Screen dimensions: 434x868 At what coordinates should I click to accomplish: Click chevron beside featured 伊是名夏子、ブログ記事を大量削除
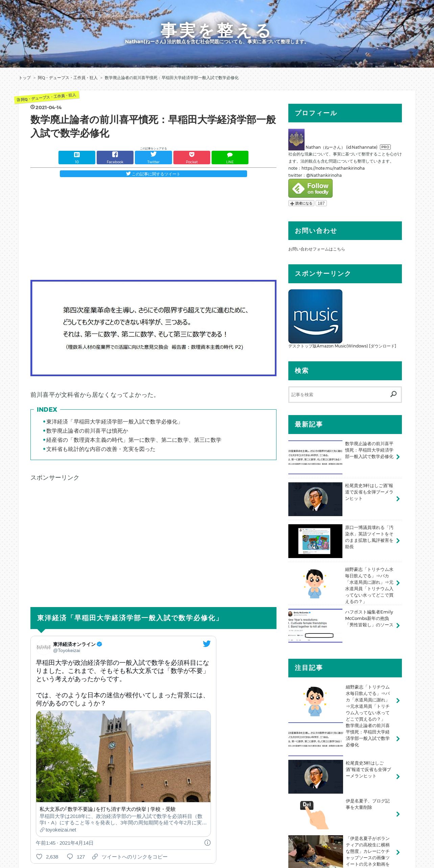(x=398, y=814)
